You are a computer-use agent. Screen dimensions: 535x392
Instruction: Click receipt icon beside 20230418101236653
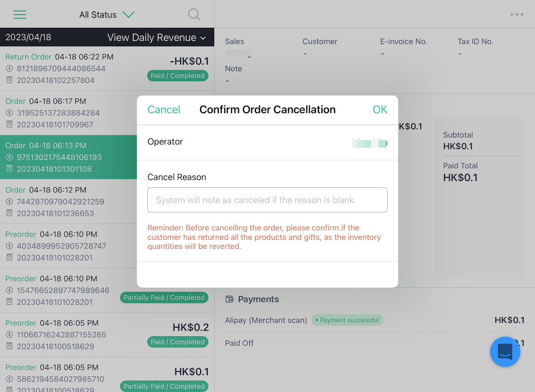pyautogui.click(x=10, y=213)
